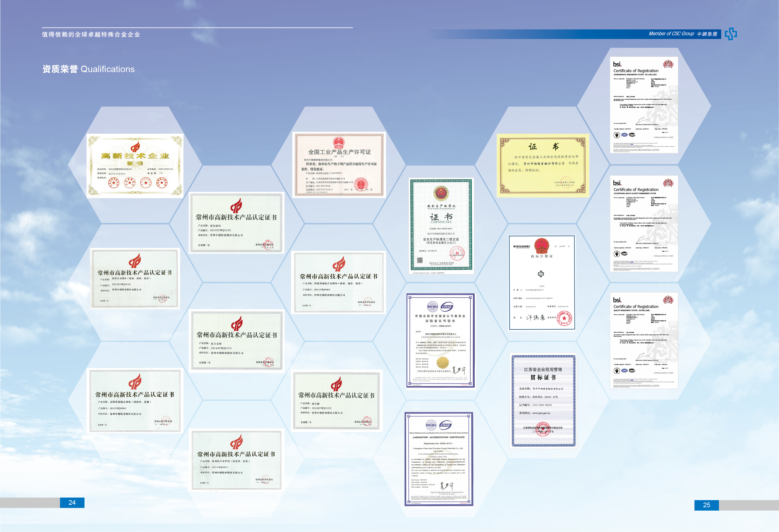
Task: Open the ISO 9001:2008 bsi certificate
Action: pyautogui.click(x=644, y=340)
